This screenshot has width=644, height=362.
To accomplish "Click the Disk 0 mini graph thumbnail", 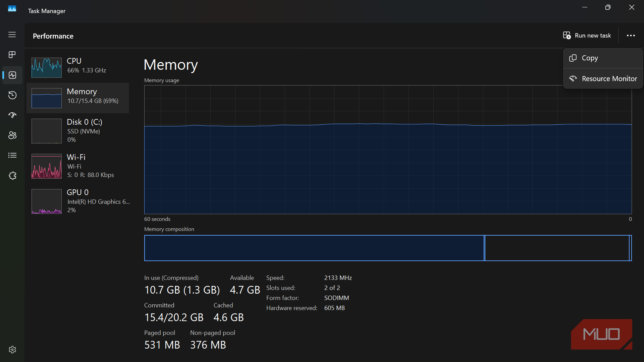I will (x=47, y=131).
